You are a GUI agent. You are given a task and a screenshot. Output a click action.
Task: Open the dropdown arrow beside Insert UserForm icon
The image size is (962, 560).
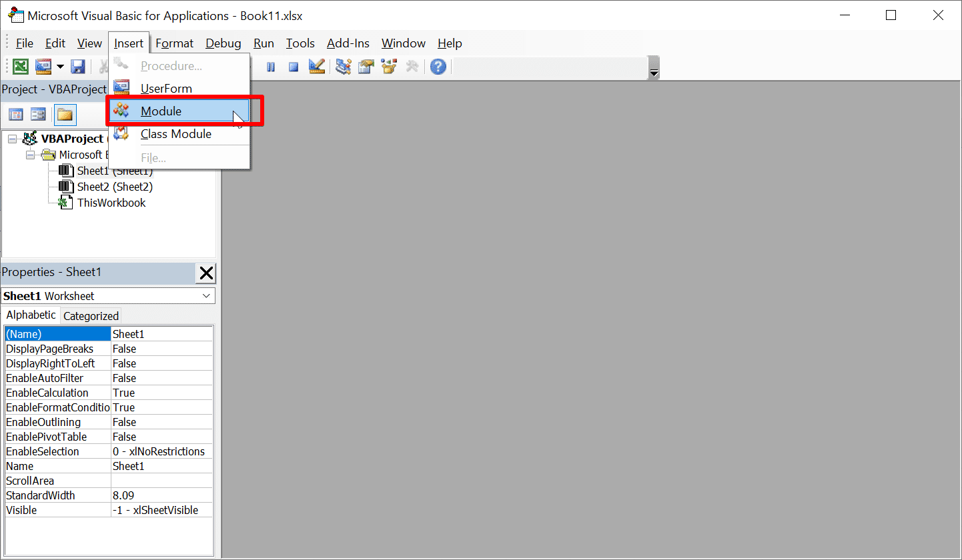[60, 67]
